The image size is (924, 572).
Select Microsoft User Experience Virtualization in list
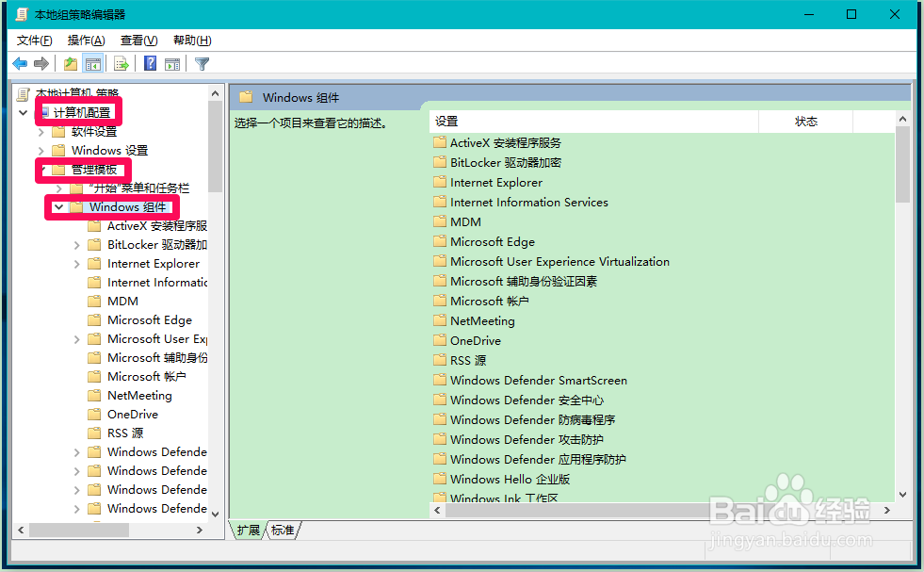click(559, 261)
